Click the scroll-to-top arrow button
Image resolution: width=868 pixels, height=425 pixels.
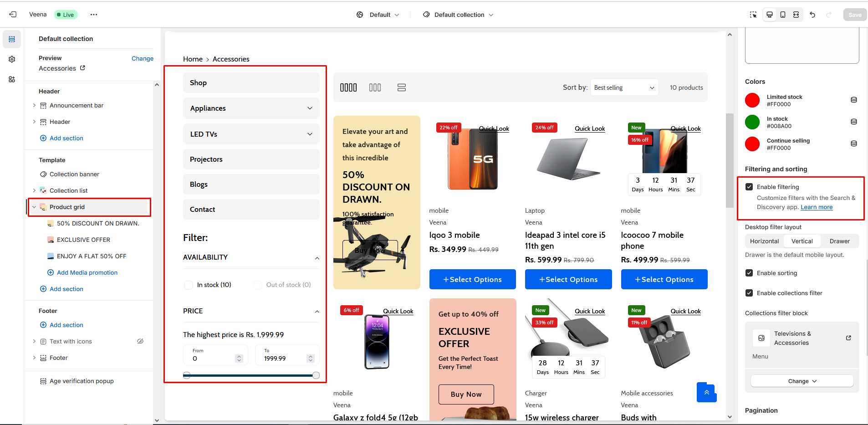[x=706, y=392]
